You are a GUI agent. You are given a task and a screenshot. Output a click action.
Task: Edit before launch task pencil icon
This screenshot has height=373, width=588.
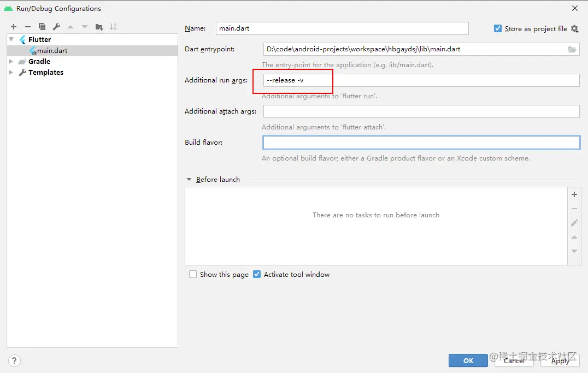point(574,223)
